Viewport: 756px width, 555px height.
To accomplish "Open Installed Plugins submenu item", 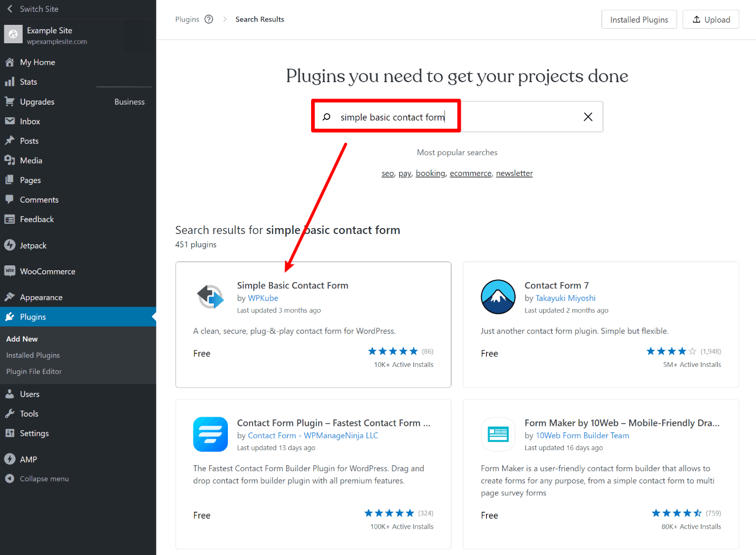I will point(33,355).
